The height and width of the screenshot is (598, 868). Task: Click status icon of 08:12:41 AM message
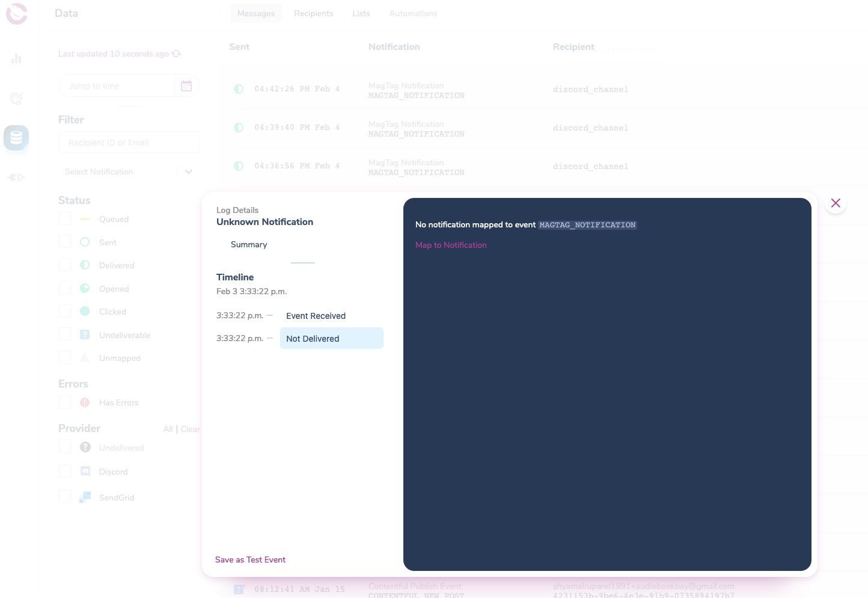(x=239, y=590)
